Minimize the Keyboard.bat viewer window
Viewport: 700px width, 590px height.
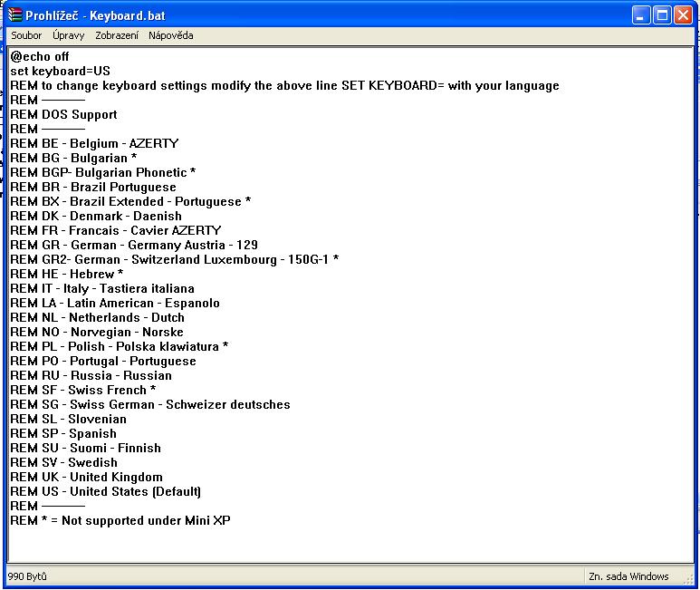pos(641,15)
